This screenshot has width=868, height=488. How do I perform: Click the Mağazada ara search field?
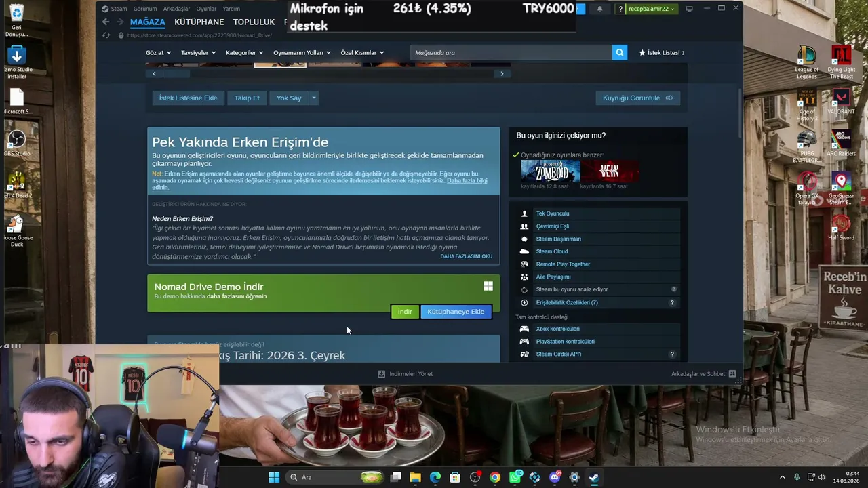(511, 52)
